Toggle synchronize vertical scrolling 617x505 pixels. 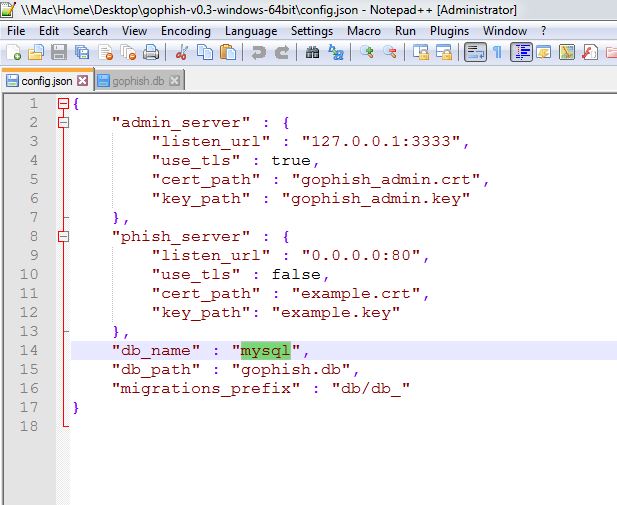coord(421,52)
